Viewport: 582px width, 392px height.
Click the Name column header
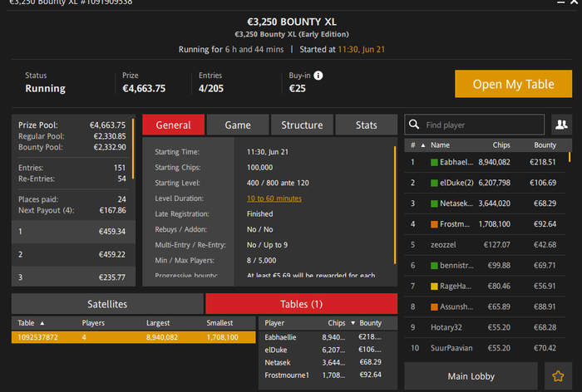(x=440, y=145)
